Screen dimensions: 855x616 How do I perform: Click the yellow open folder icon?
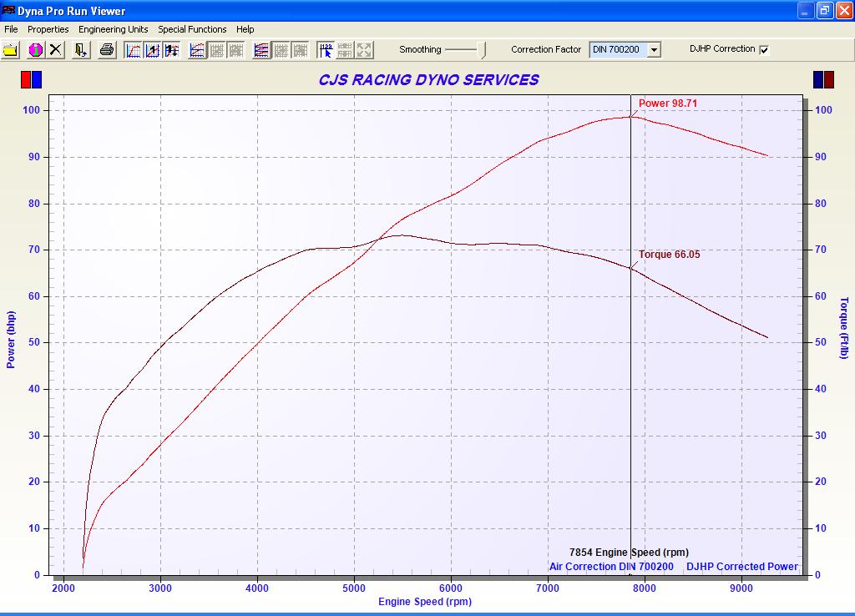pyautogui.click(x=11, y=50)
